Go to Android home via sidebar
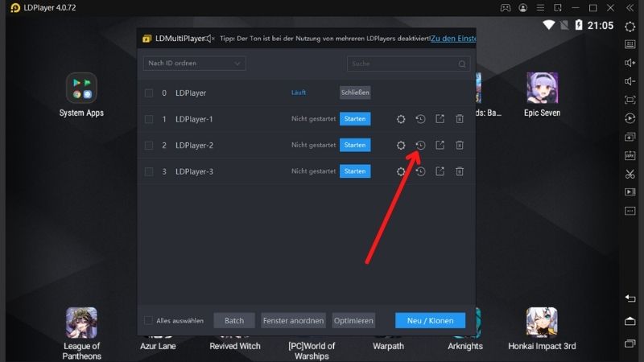Viewport: 644px width, 362px height. (x=630, y=321)
